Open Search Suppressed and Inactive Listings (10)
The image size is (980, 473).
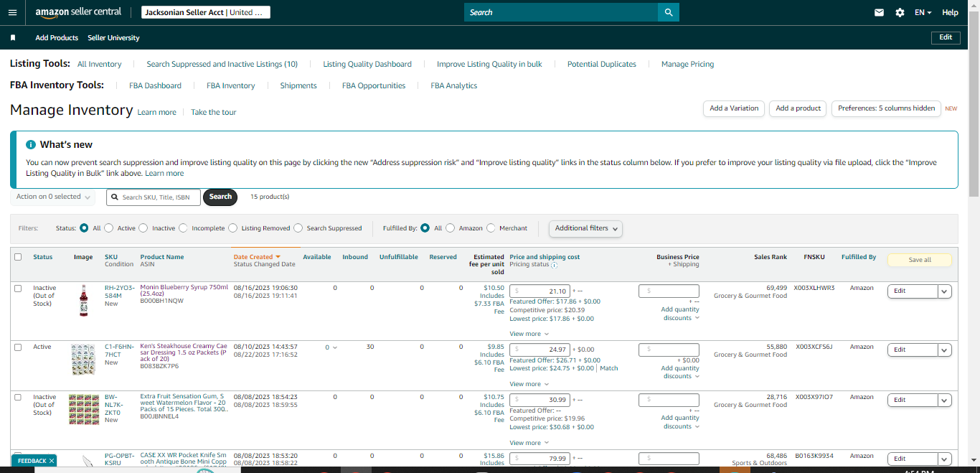222,64
